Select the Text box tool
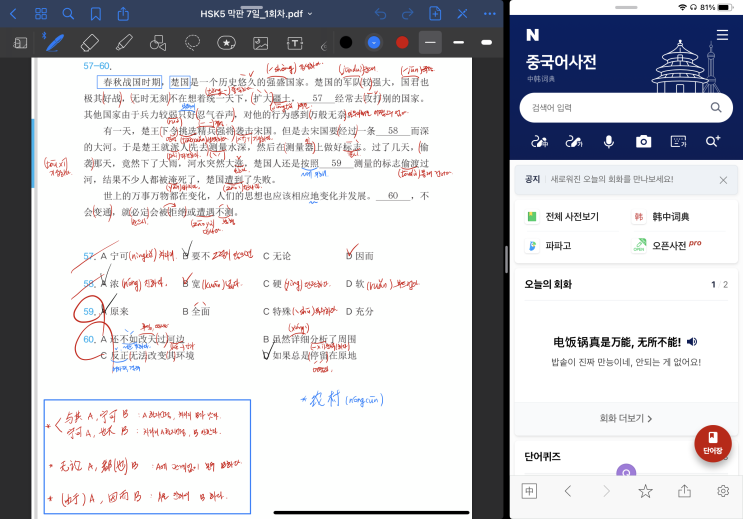 pos(295,44)
